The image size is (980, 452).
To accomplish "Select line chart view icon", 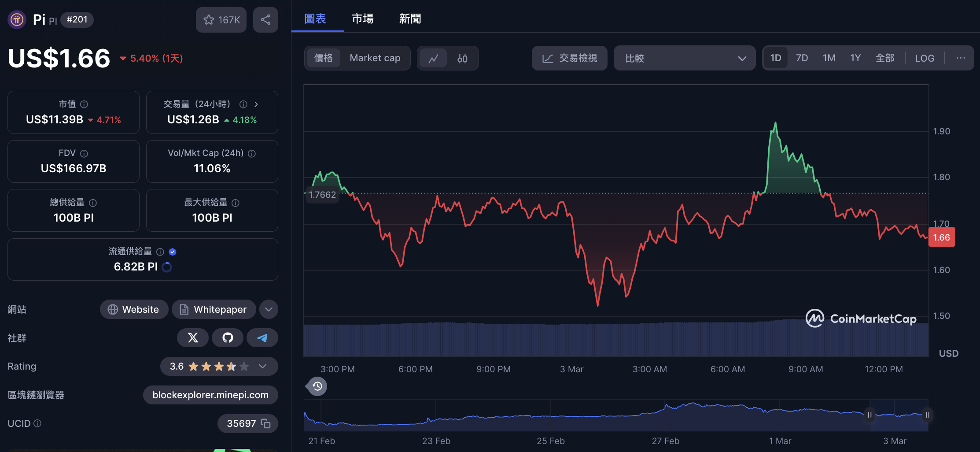I will pos(433,58).
